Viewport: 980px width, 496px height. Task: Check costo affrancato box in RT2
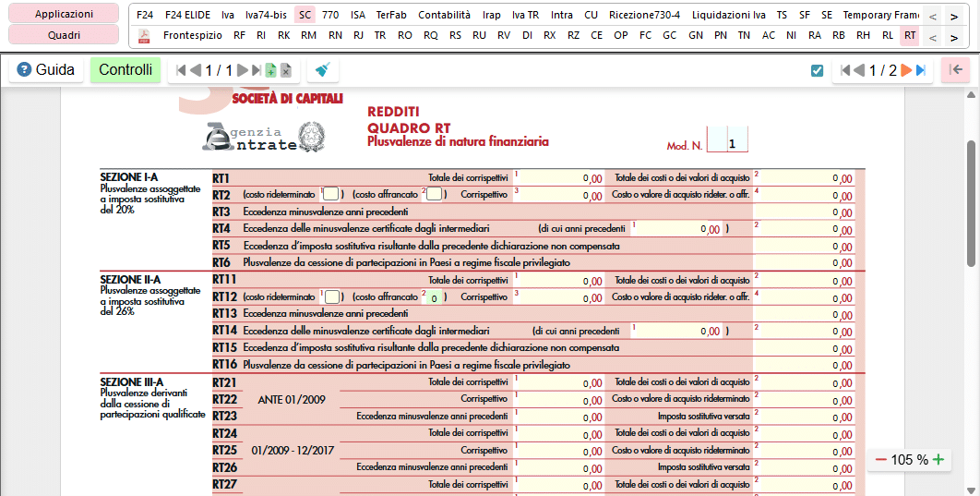[434, 194]
